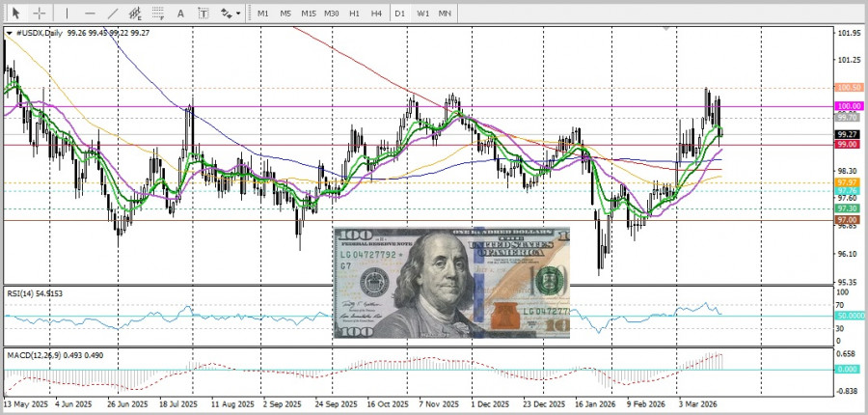Switch chart to M5 timeframe

[285, 13]
